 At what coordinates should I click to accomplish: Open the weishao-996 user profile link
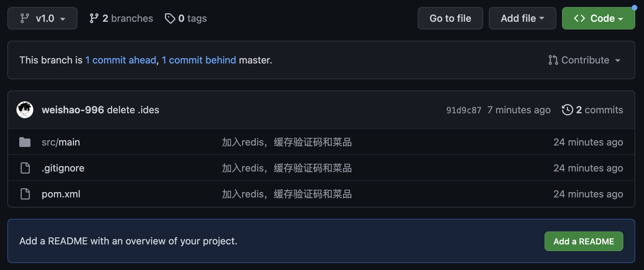(73, 110)
